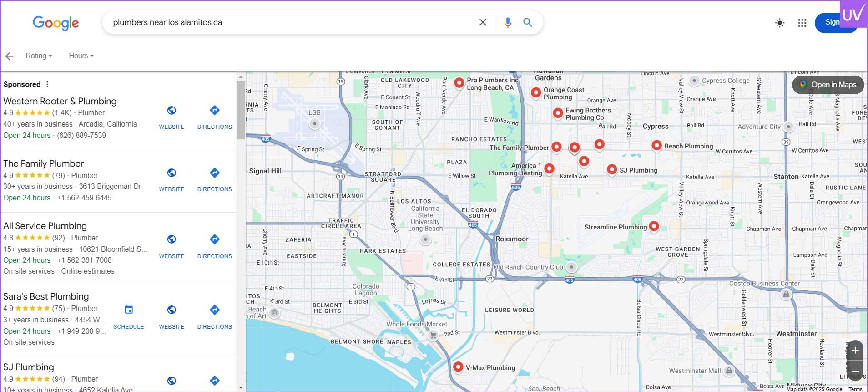Click the Westminster Mall map marker

729,371
